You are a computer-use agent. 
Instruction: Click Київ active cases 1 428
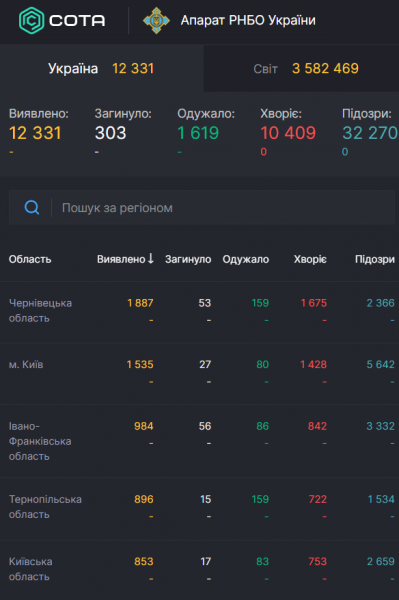(x=314, y=364)
